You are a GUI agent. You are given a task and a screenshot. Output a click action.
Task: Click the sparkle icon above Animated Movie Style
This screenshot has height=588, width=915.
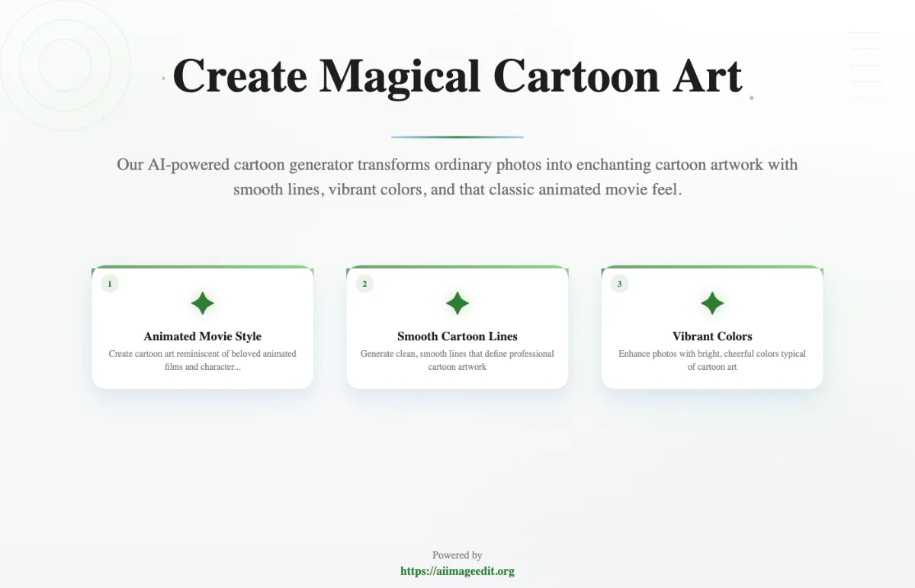[202, 304]
